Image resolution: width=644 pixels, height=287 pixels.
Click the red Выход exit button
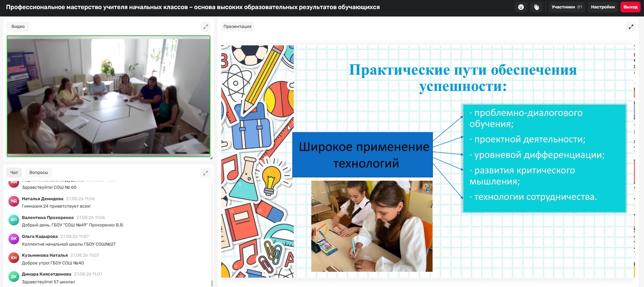pyautogui.click(x=630, y=7)
